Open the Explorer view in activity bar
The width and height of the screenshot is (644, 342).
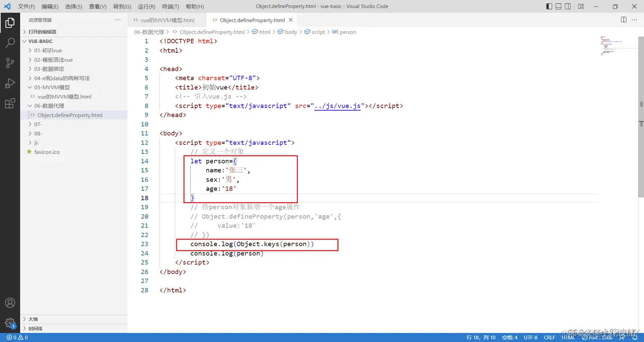point(10,23)
